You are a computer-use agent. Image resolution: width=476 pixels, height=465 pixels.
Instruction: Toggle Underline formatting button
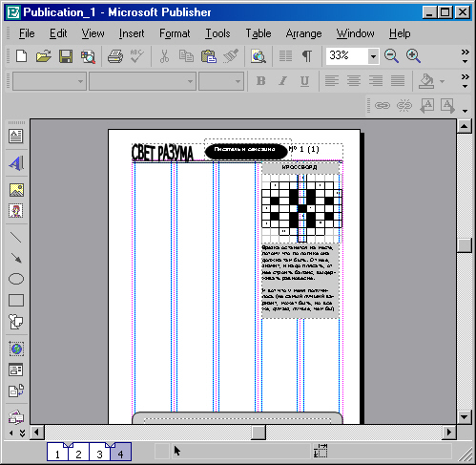coord(304,81)
